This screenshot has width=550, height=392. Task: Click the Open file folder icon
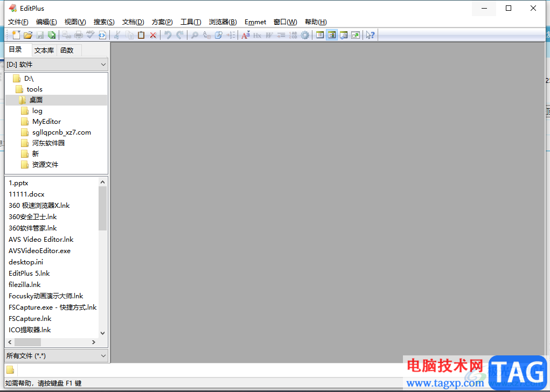click(x=28, y=34)
